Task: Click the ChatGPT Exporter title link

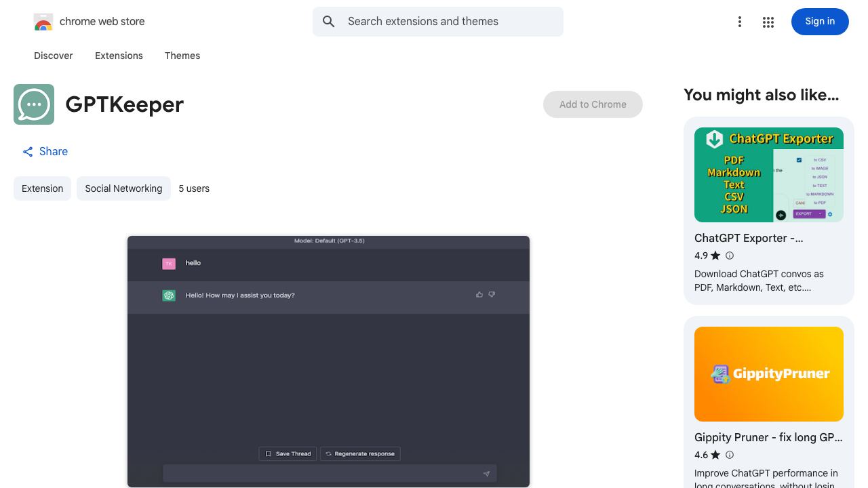Action: point(749,239)
